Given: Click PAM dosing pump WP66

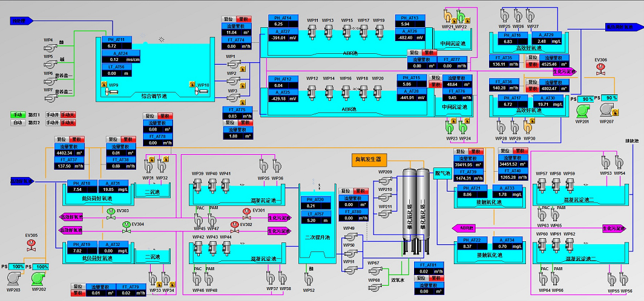Looking at the screenshot, I should 555,279.
